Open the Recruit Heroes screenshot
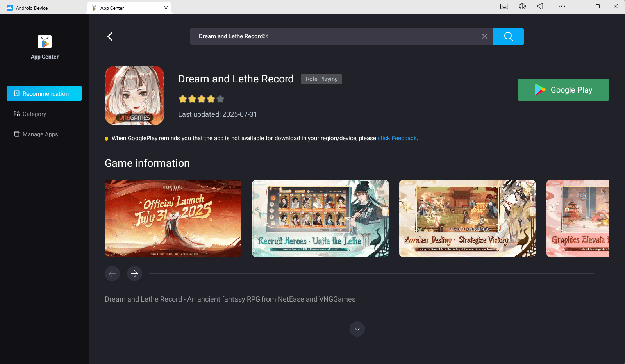This screenshot has height=364, width=625. [320, 218]
